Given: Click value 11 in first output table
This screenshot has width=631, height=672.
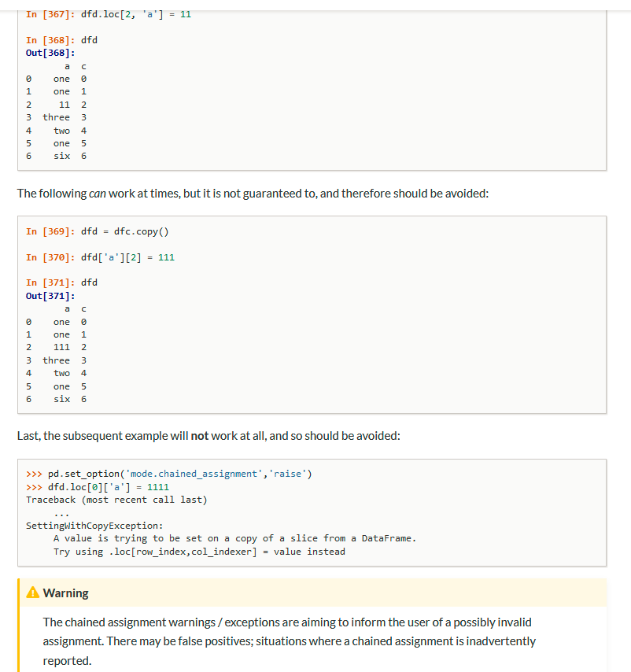Looking at the screenshot, I should click(65, 105).
